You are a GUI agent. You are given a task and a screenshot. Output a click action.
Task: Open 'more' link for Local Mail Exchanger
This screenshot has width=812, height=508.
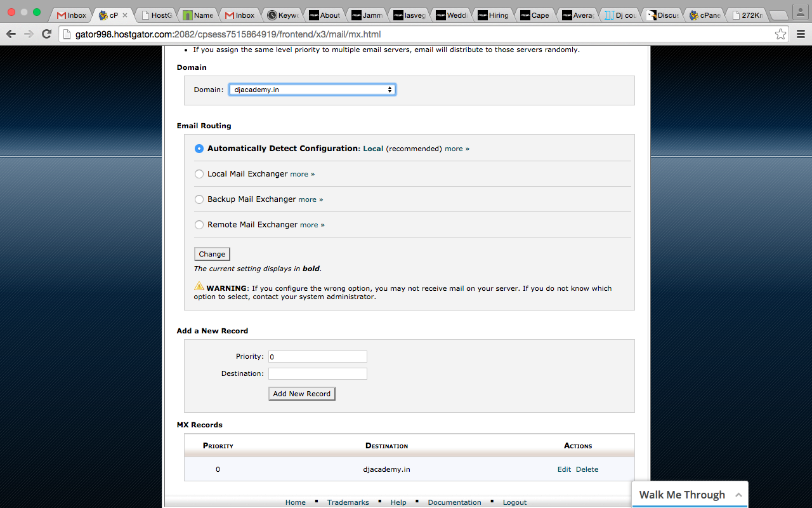point(303,174)
